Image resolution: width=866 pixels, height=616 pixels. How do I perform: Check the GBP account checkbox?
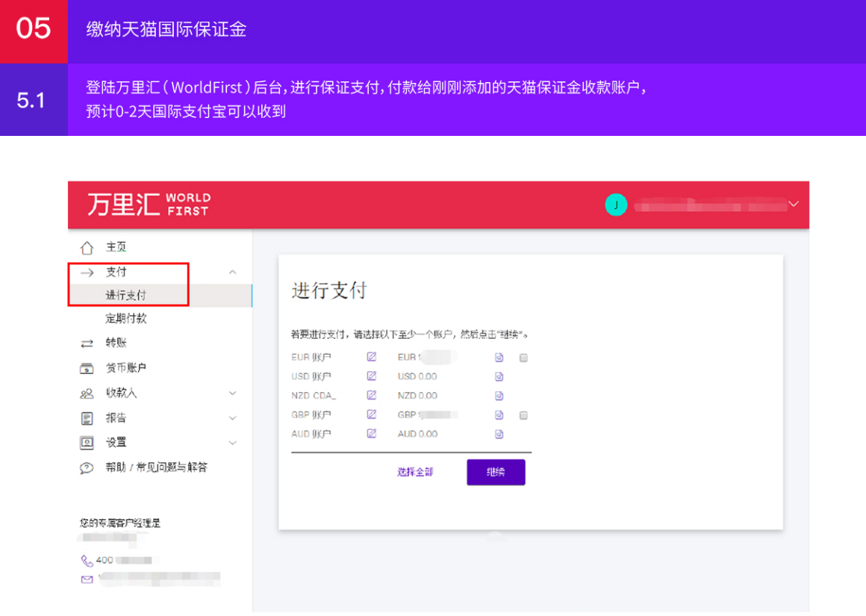pos(523,415)
